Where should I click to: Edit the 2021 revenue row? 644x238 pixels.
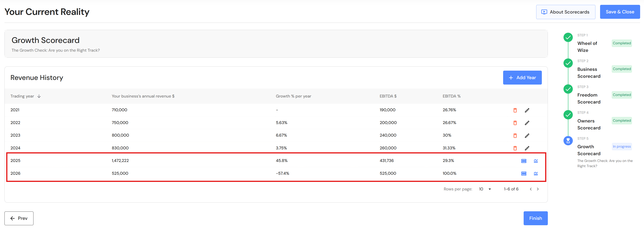click(527, 110)
